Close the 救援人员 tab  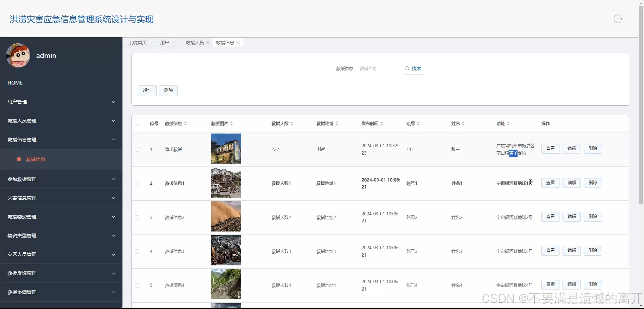[208, 43]
